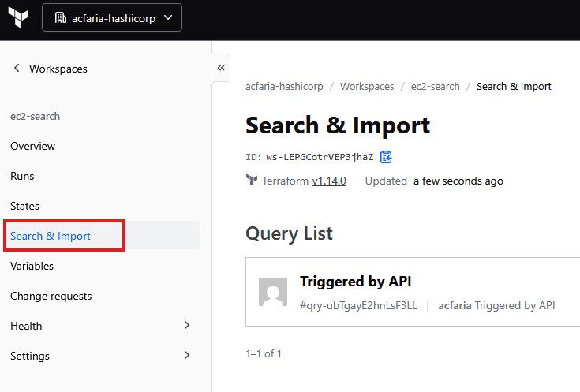
Task: Select States in the sidebar
Action: point(24,206)
